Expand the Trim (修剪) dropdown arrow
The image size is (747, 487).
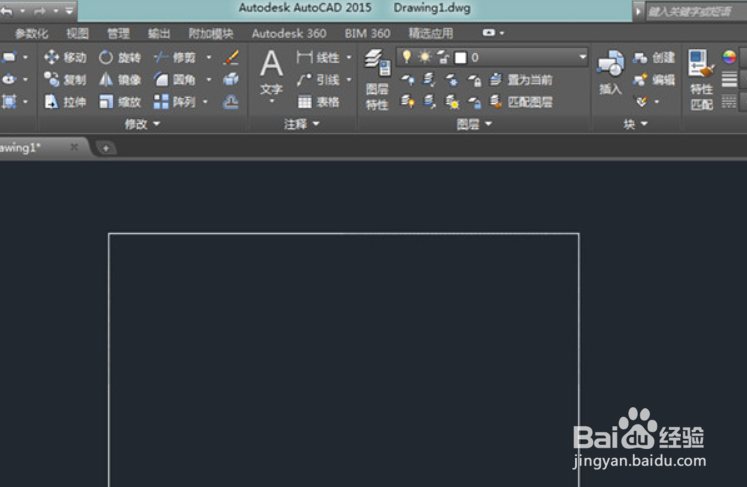tap(209, 58)
